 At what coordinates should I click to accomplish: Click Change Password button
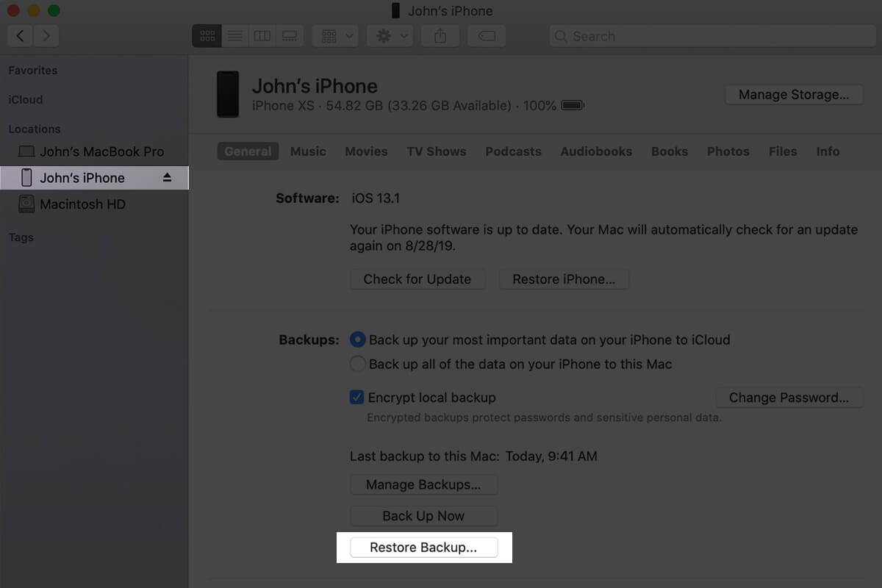tap(789, 398)
